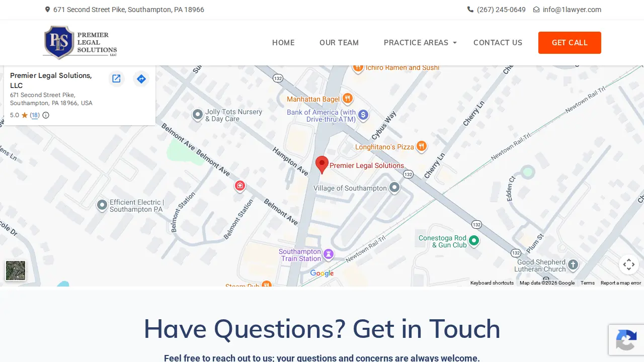This screenshot has height=362, width=644.
Task: Get directions via blue arrow icon
Action: click(141, 78)
